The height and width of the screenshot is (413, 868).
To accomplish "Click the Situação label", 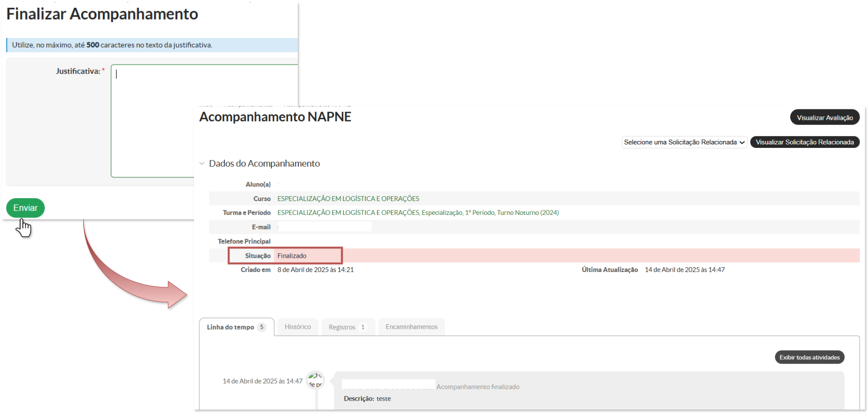I will tap(258, 256).
